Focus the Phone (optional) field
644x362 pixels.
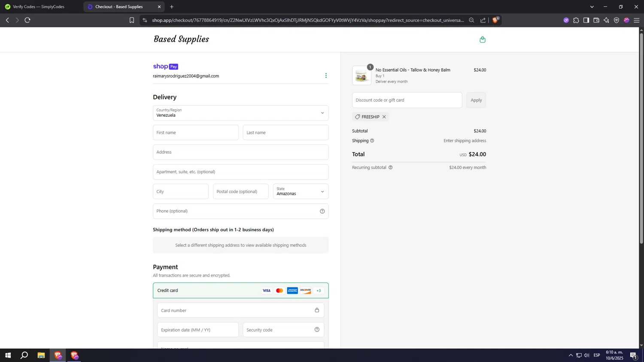[241, 211]
